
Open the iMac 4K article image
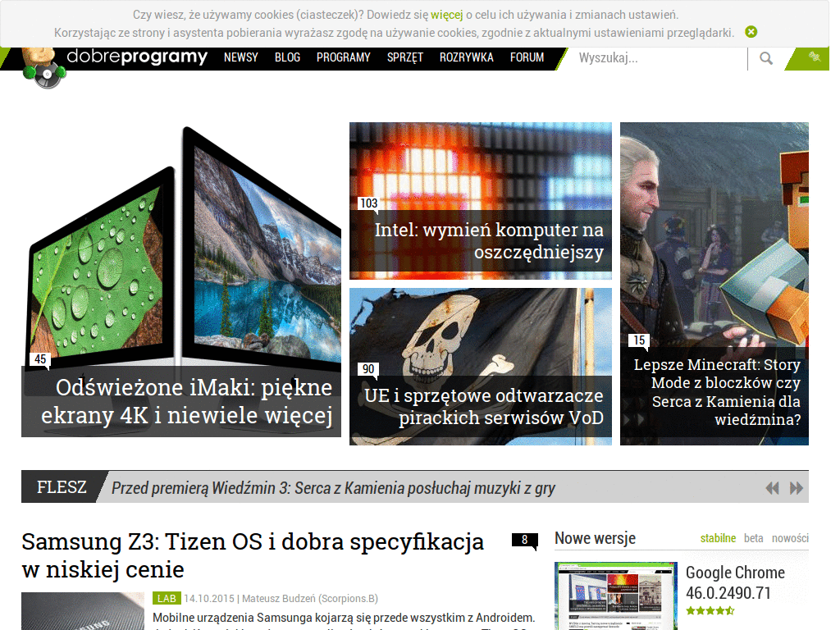(181, 245)
